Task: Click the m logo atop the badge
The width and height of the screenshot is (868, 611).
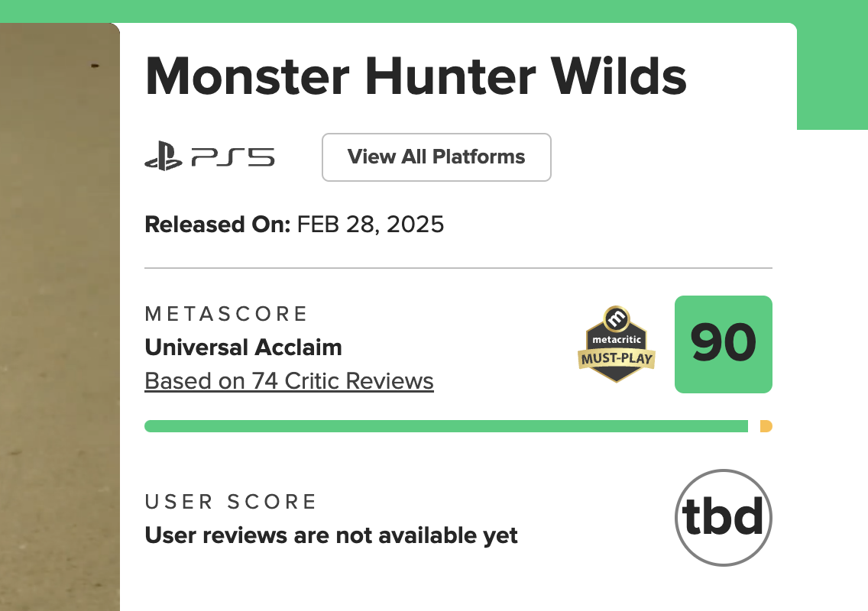Action: [x=616, y=318]
